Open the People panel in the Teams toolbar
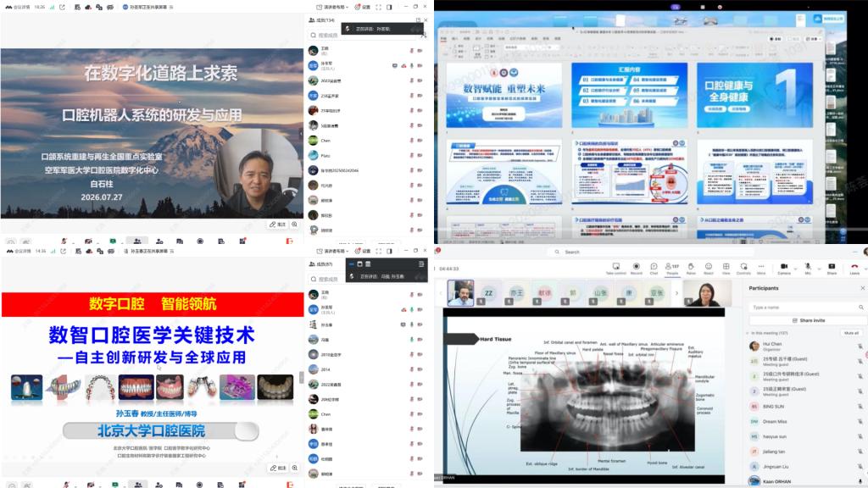Image resolution: width=868 pixels, height=488 pixels. coord(672,269)
